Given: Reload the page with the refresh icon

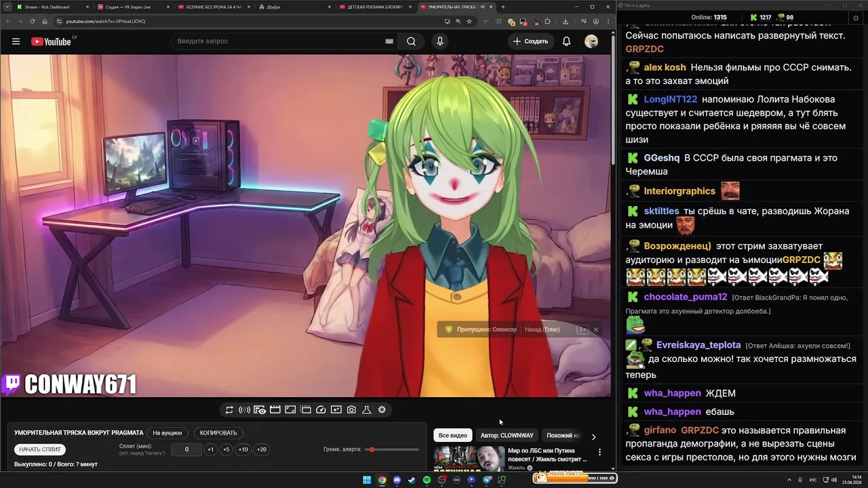Looking at the screenshot, I should coord(32,21).
